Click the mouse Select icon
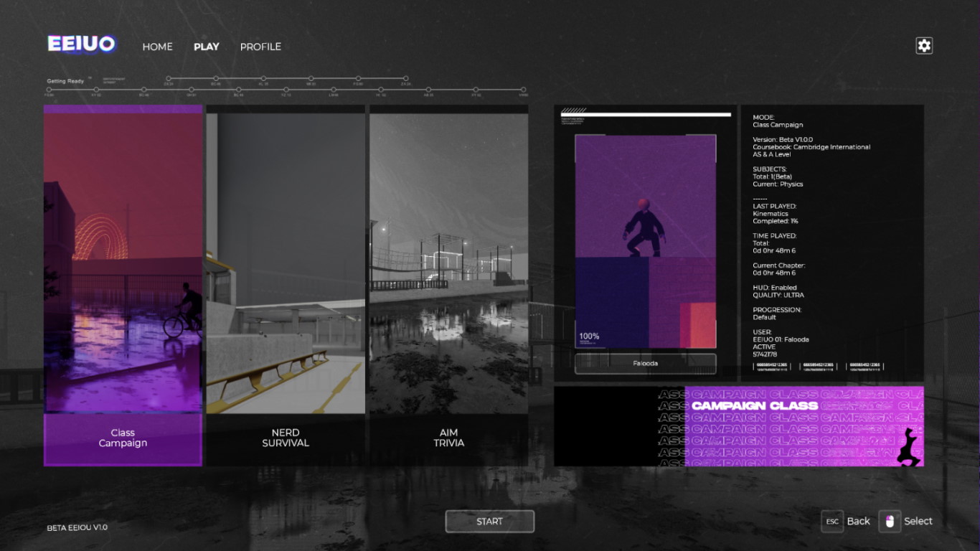Screen dimensions: 980x551 click(x=890, y=522)
